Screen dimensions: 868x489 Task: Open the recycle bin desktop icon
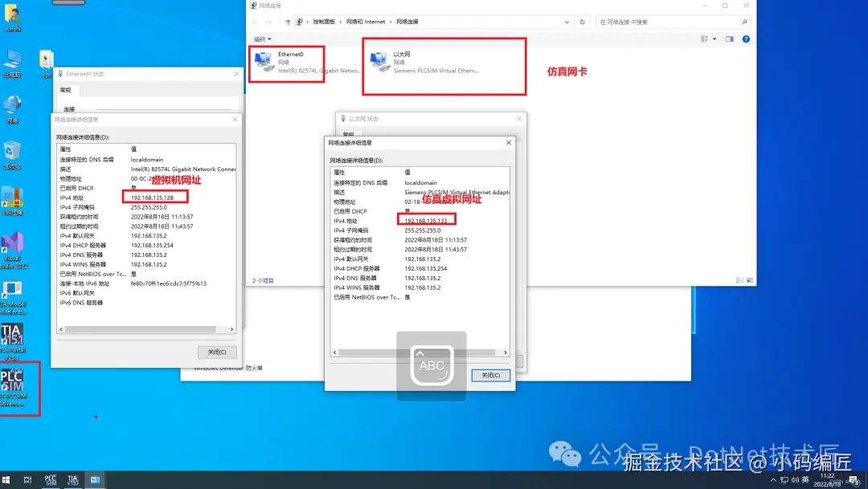point(12,155)
